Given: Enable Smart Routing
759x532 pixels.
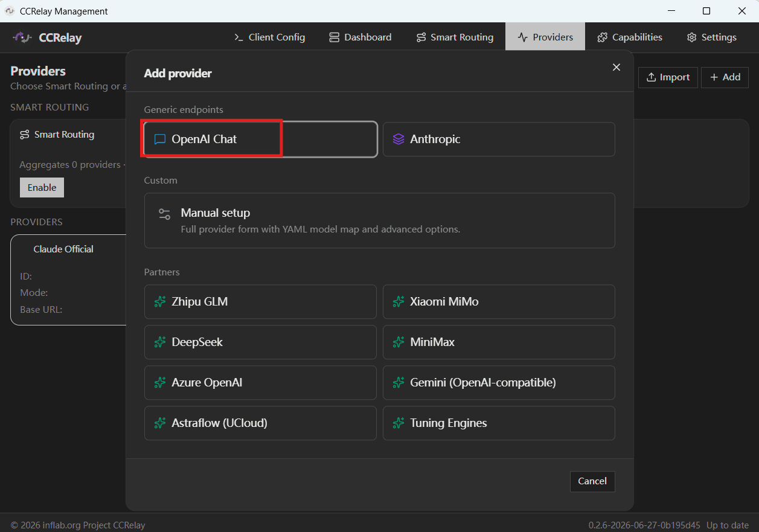Looking at the screenshot, I should 42,188.
